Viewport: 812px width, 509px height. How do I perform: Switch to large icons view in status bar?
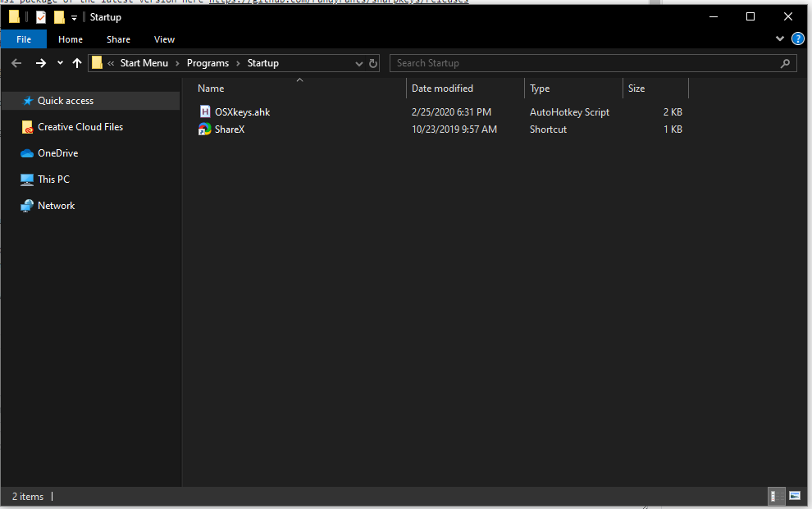pos(795,496)
